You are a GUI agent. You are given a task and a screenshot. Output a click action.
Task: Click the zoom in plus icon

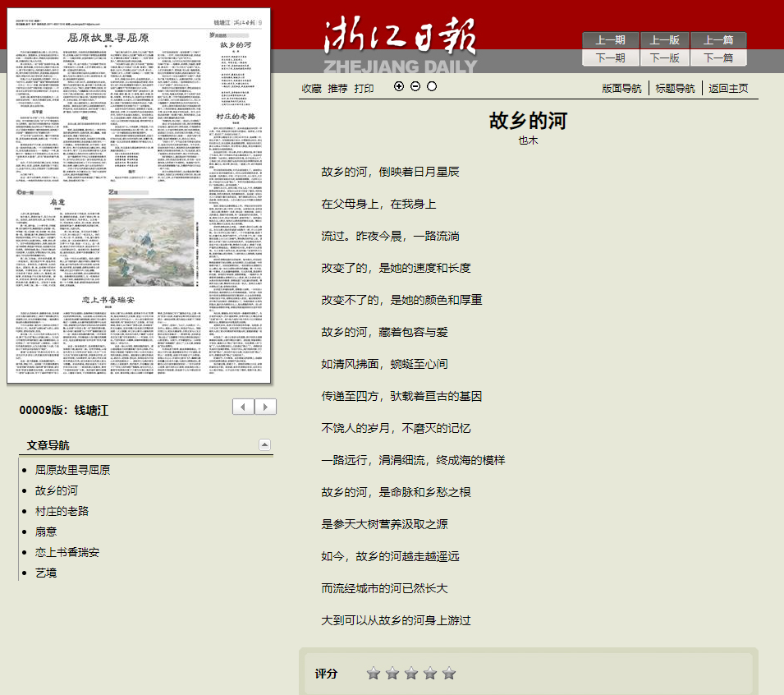(x=398, y=86)
